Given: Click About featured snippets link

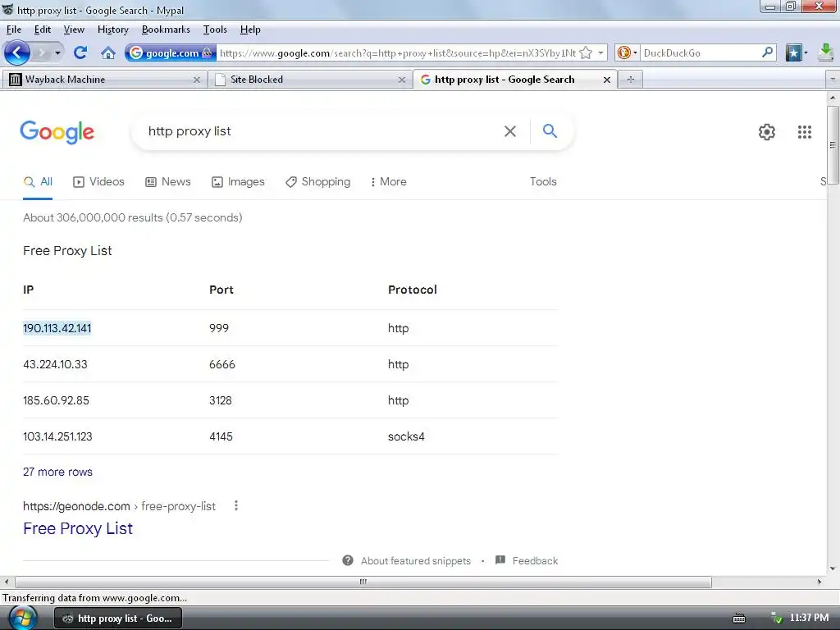Looking at the screenshot, I should [x=416, y=561].
